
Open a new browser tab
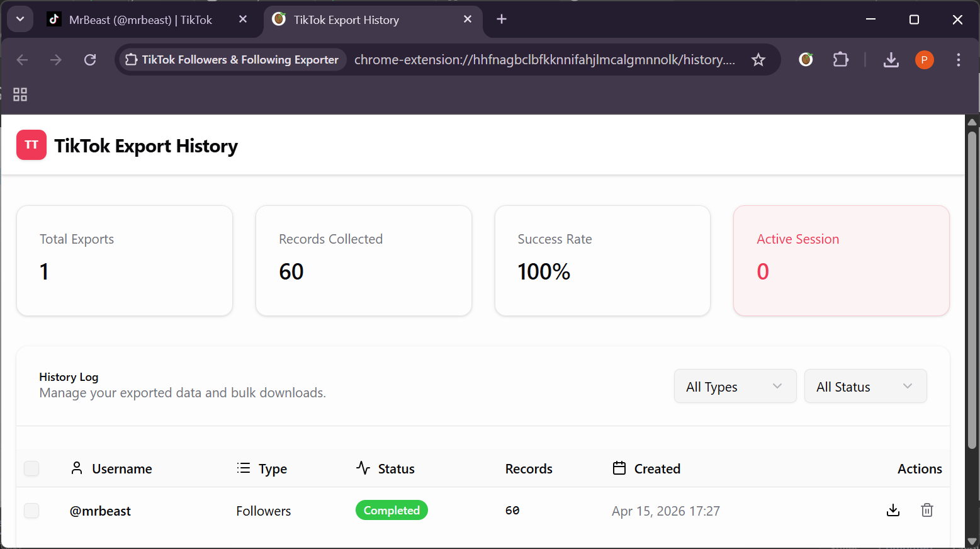pos(502,20)
